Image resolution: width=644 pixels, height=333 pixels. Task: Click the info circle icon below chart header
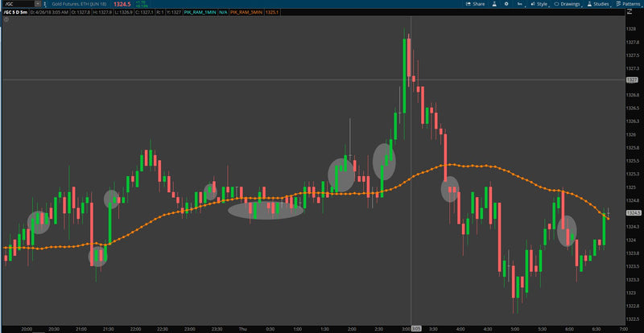coord(6,18)
